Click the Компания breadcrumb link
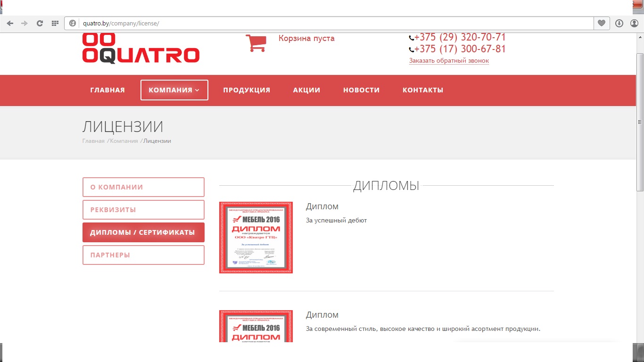The height and width of the screenshot is (362, 644). tap(124, 141)
